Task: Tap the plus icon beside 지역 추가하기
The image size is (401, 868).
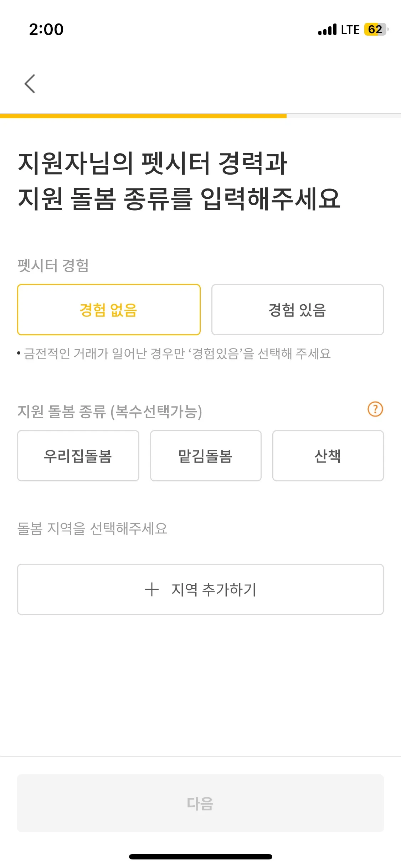Action: click(152, 589)
